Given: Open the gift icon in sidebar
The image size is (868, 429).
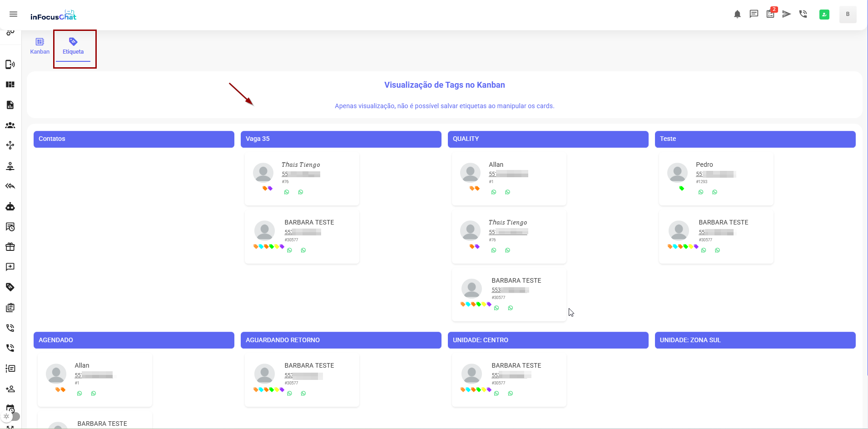Looking at the screenshot, I should click(10, 247).
